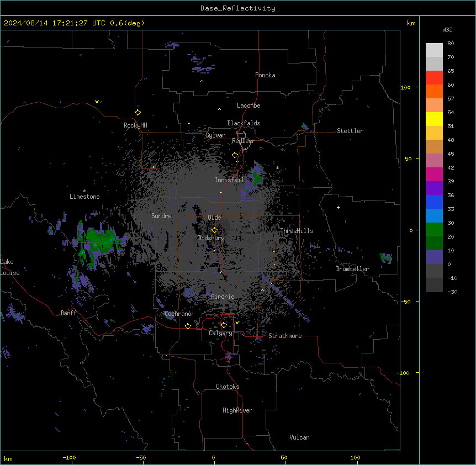Click the asterisk marker above Limestone

click(x=84, y=191)
